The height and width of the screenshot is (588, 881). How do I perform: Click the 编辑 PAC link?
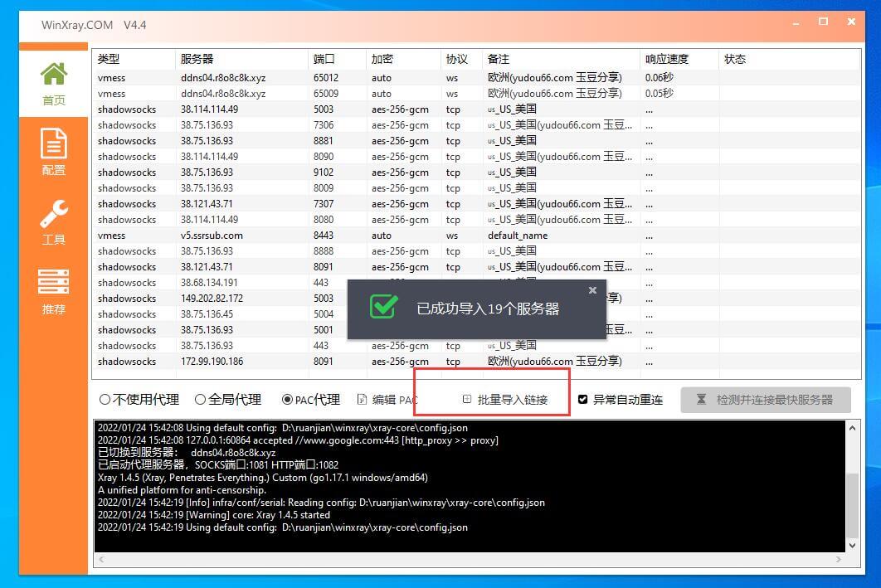point(395,399)
